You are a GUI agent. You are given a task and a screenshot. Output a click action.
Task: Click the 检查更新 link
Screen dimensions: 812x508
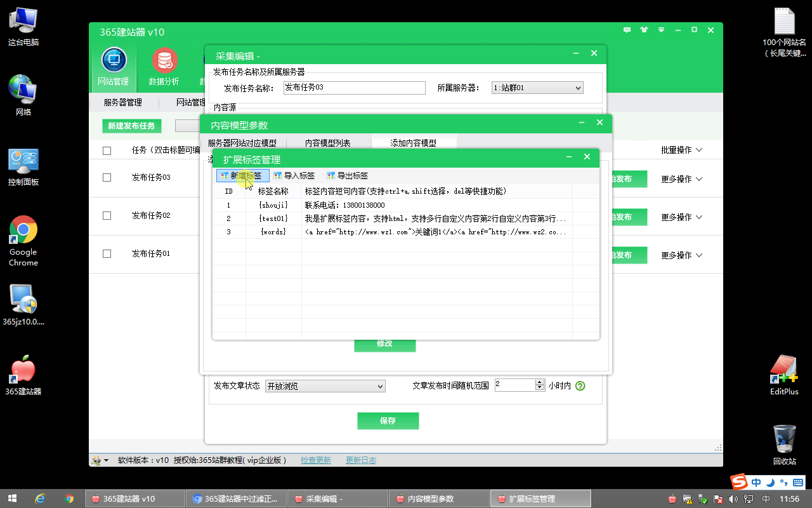click(316, 460)
